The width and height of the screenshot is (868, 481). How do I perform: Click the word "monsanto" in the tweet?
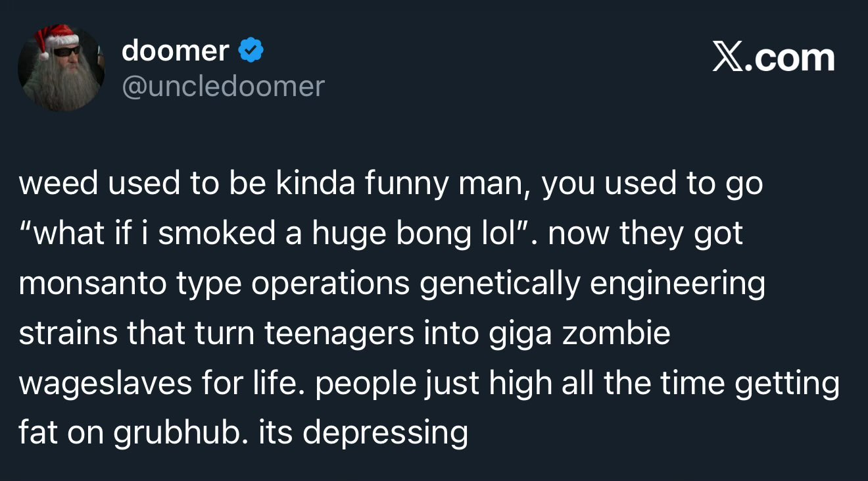coord(93,284)
